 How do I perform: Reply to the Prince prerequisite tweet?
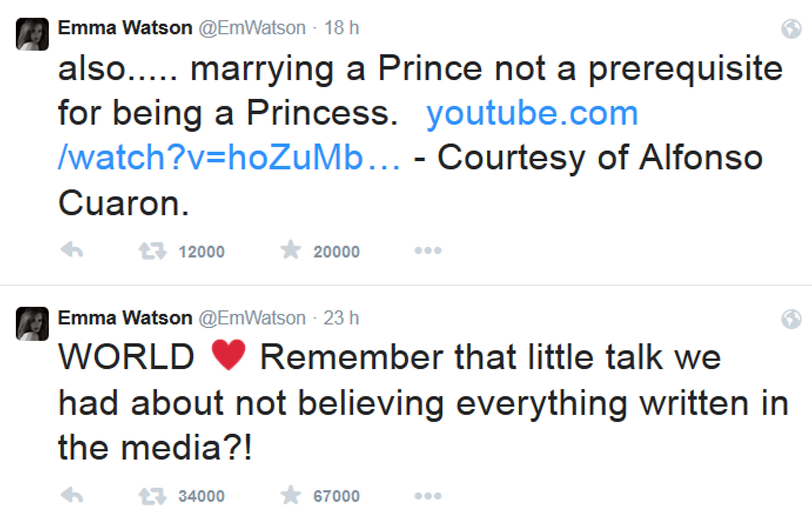point(72,251)
